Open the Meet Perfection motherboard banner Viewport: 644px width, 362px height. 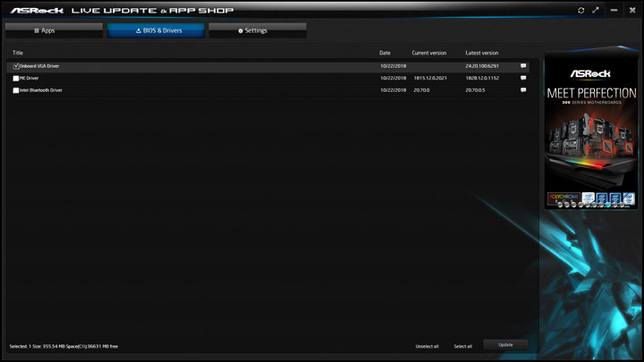click(x=591, y=132)
